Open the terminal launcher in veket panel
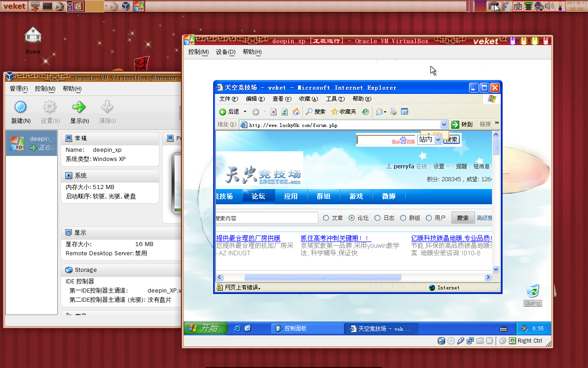The height and width of the screenshot is (368, 588). coord(47,6)
